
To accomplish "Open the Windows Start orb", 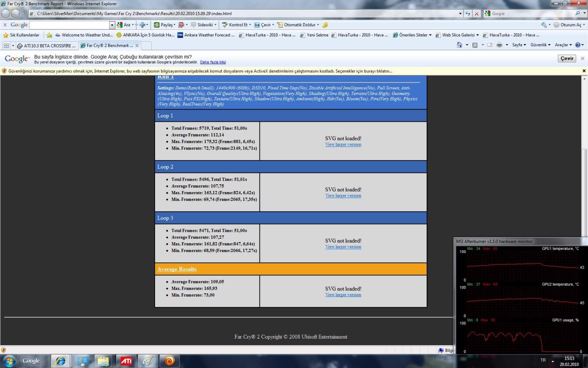I will click(x=9, y=361).
